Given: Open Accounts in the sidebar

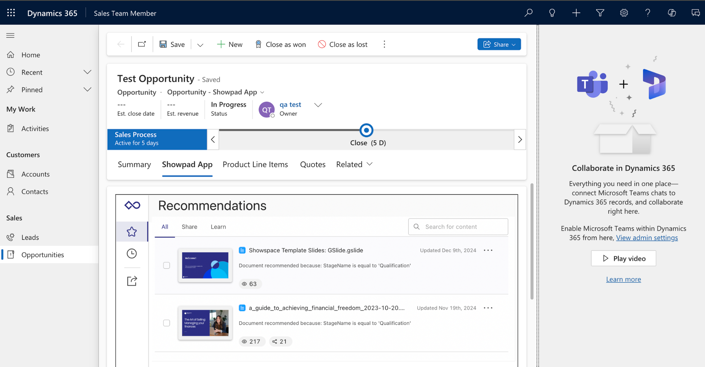Looking at the screenshot, I should (36, 174).
